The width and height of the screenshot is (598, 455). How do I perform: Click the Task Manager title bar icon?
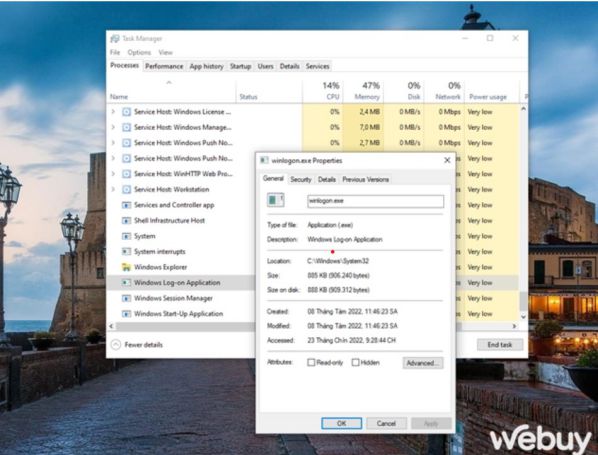[x=114, y=39]
